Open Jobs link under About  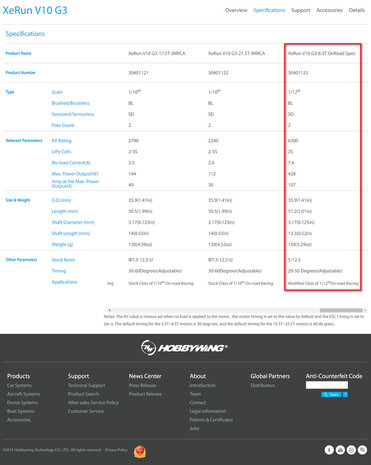point(194,429)
